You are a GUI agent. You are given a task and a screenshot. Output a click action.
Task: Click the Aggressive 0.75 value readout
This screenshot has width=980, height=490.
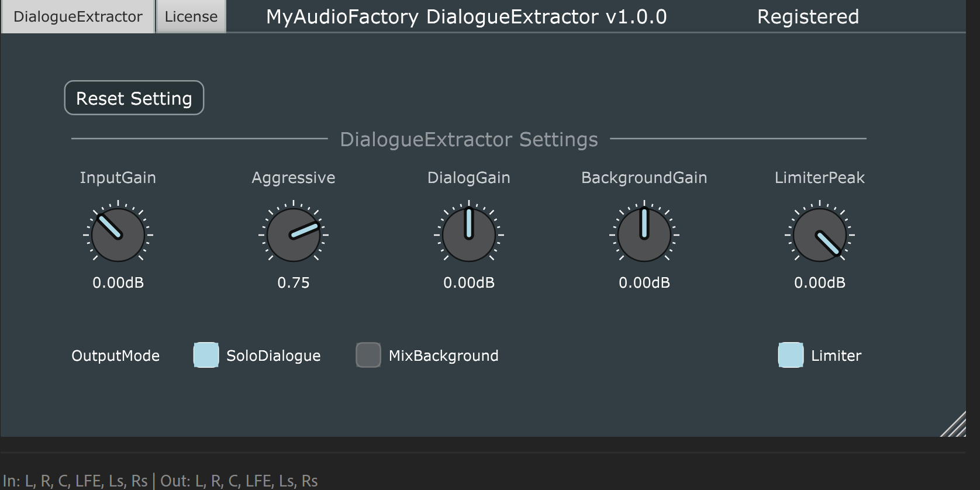pyautogui.click(x=294, y=283)
